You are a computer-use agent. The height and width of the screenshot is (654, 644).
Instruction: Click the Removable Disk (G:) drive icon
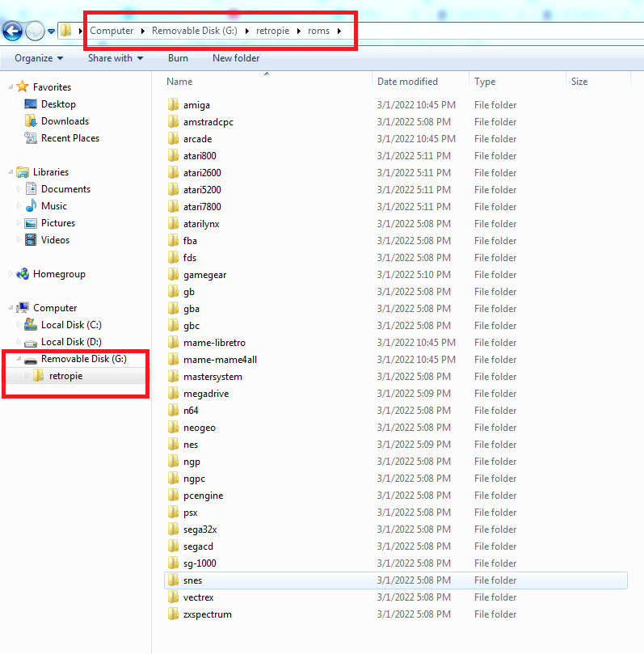[31, 360]
